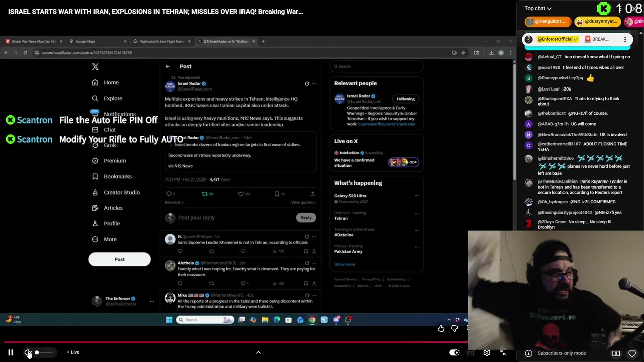Click the Subscribers-only mode info icon
The width and height of the screenshot is (644, 362).
528,353
